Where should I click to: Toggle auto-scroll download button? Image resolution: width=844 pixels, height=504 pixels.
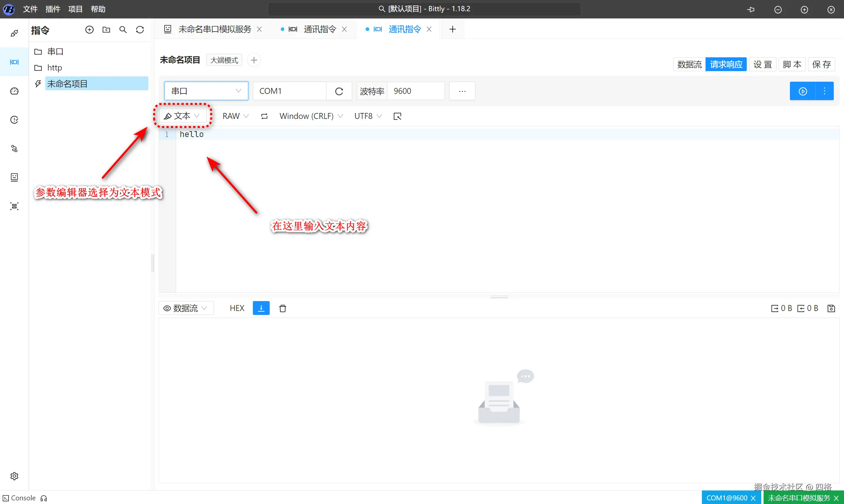click(x=261, y=308)
